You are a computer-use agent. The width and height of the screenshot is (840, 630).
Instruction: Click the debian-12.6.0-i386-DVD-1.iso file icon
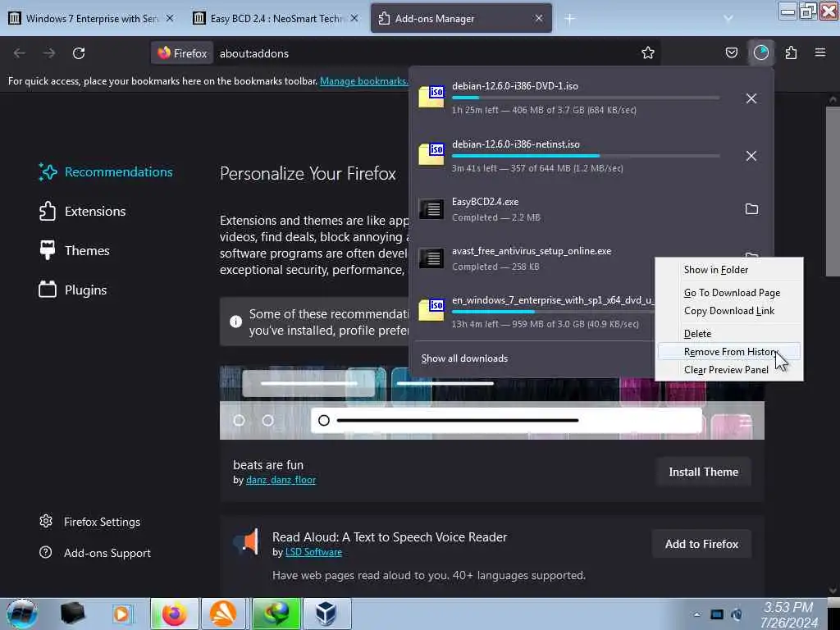click(x=431, y=97)
